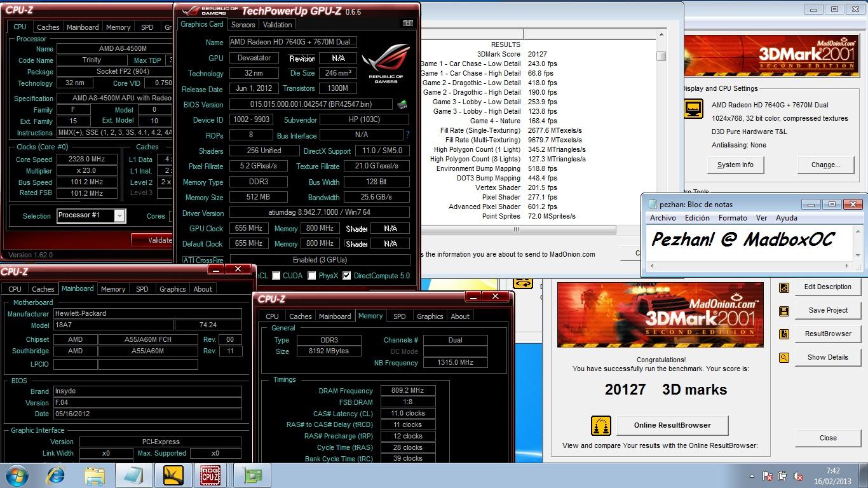868x488 pixels.
Task: Click Close button in 3DMark score dialog
Action: point(828,438)
